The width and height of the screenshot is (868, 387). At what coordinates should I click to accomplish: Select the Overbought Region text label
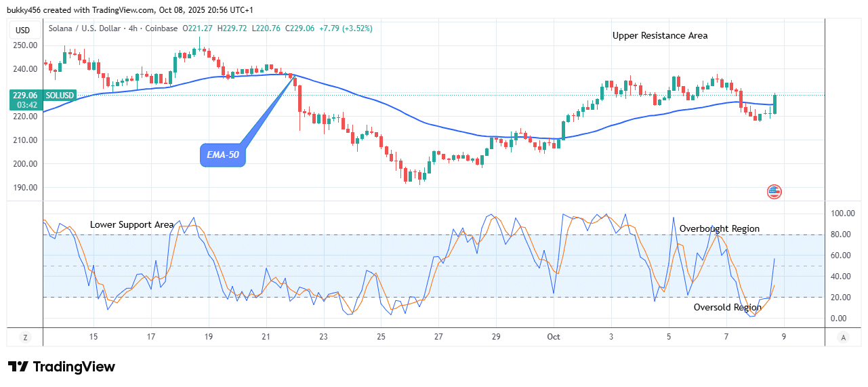click(x=719, y=228)
